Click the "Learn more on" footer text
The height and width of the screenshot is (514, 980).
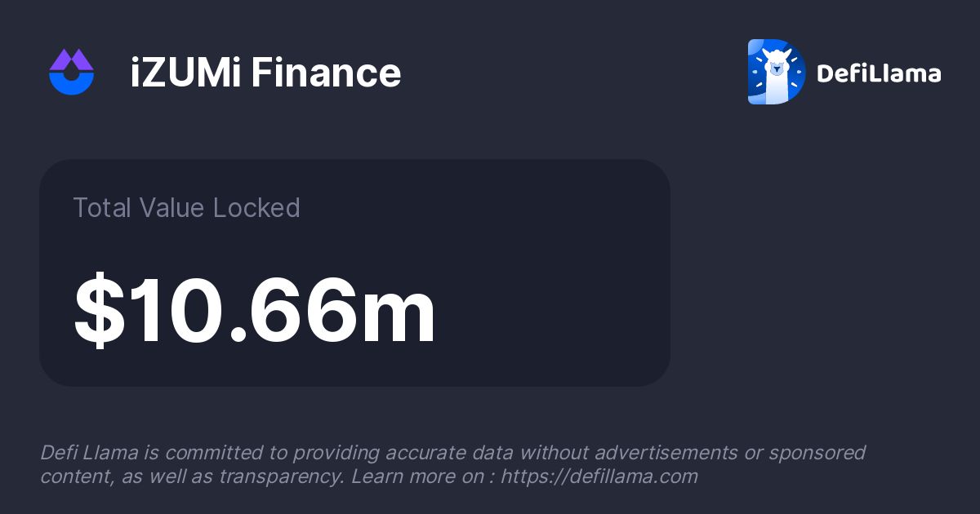click(x=416, y=476)
